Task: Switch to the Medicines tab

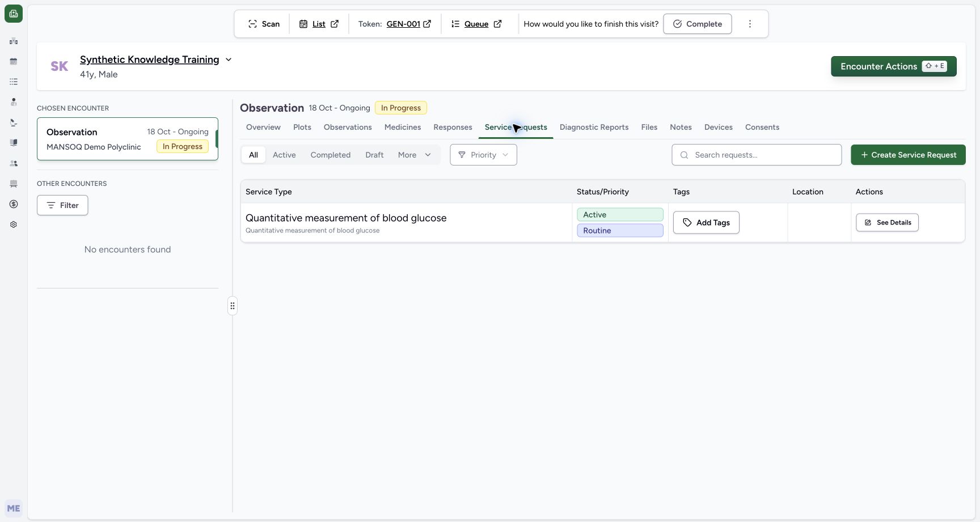Action: pyautogui.click(x=403, y=127)
